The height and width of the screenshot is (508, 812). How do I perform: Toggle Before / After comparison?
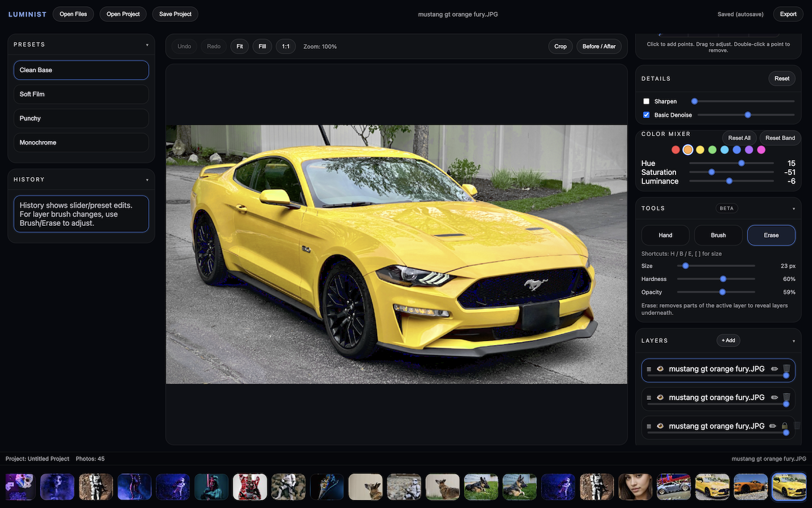point(599,46)
